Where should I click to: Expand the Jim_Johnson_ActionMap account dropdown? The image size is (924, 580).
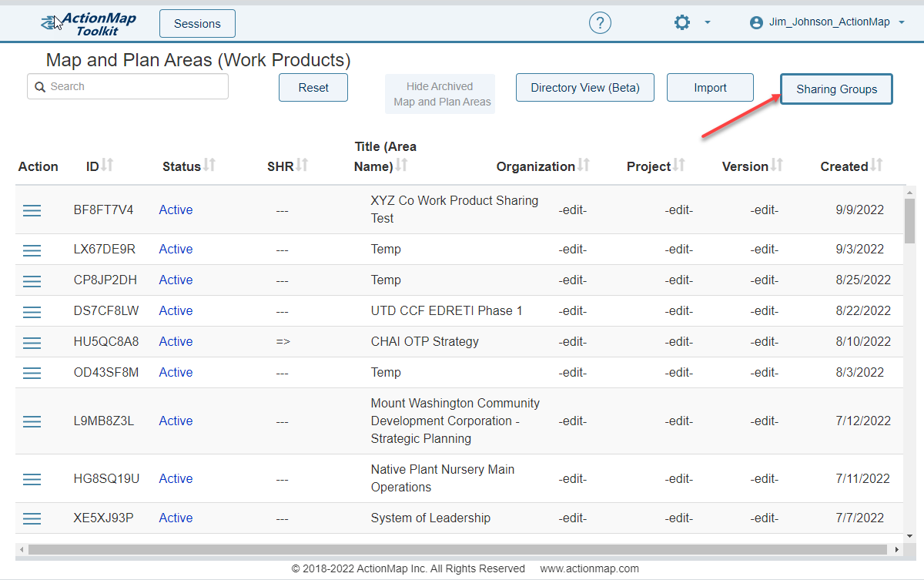tap(902, 22)
